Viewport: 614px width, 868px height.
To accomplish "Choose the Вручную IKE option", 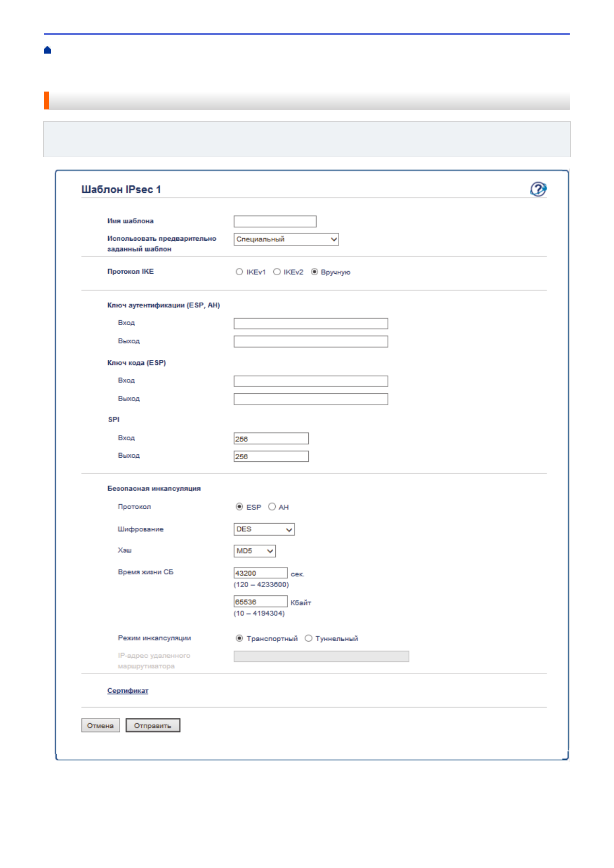I will click(314, 272).
